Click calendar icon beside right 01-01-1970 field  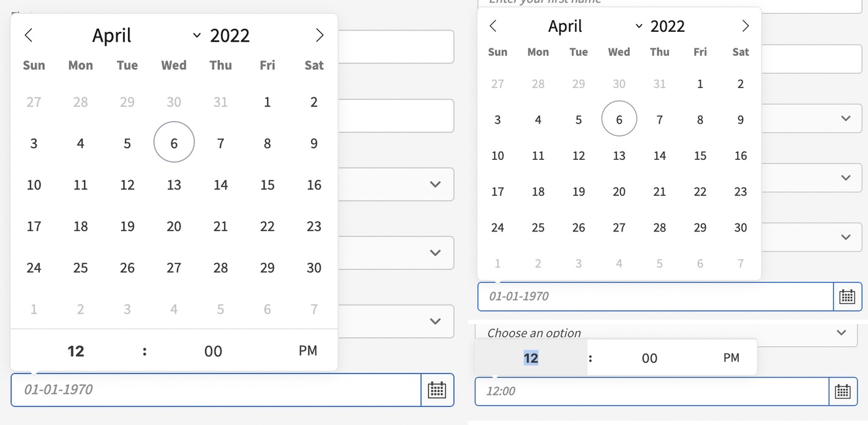(847, 296)
